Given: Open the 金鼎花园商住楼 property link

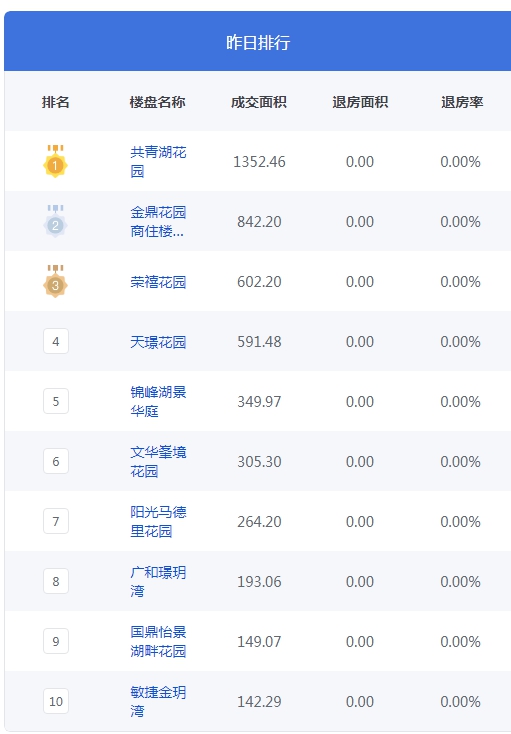Looking at the screenshot, I should click(x=158, y=221).
